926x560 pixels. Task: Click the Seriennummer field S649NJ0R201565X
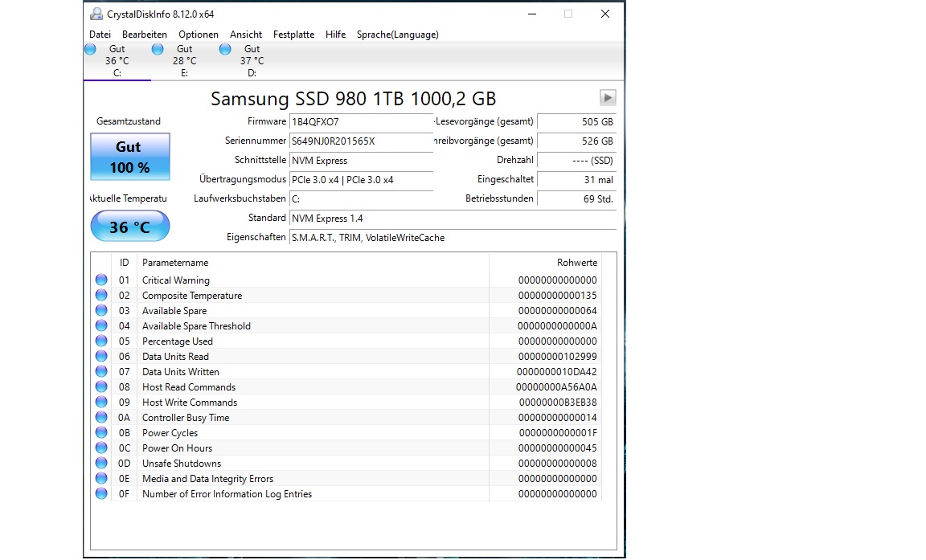point(362,141)
